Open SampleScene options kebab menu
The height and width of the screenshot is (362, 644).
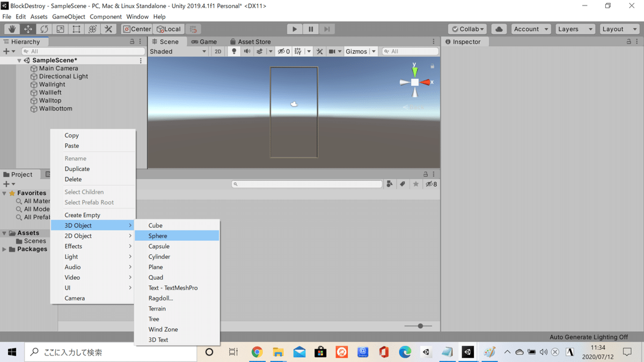click(141, 61)
